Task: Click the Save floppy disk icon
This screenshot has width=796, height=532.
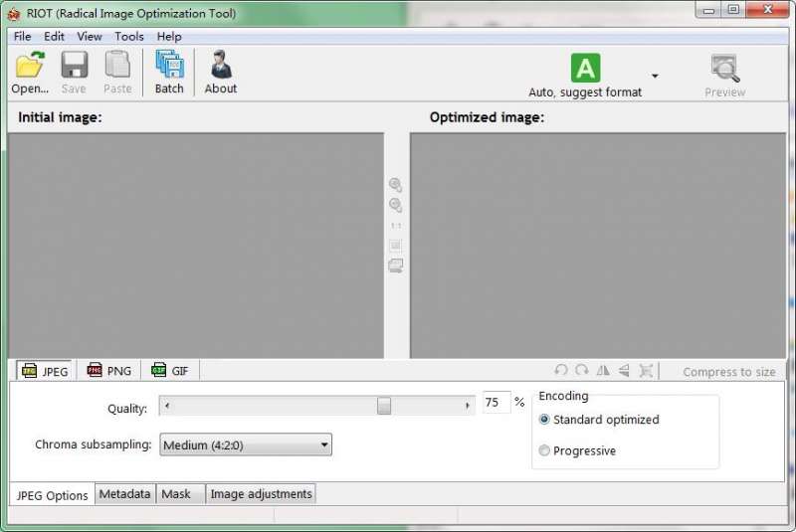Action: coord(75,65)
